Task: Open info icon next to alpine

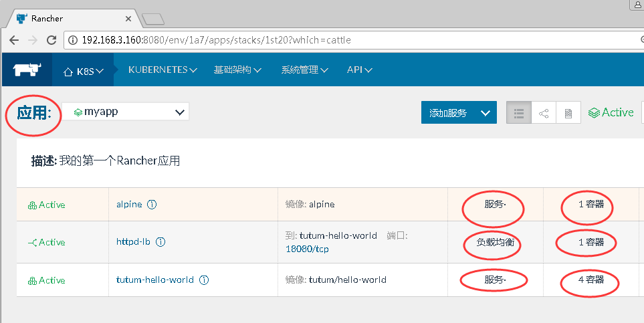Action: (152, 204)
